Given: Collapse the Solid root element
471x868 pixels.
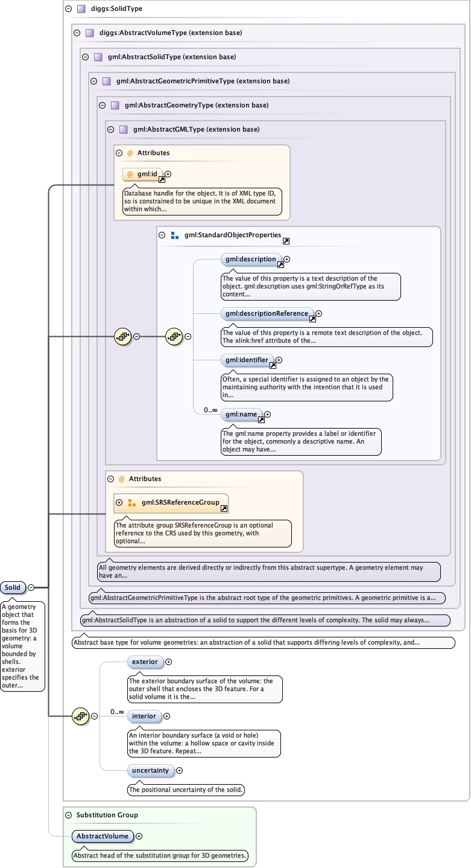Looking at the screenshot, I should click(31, 587).
